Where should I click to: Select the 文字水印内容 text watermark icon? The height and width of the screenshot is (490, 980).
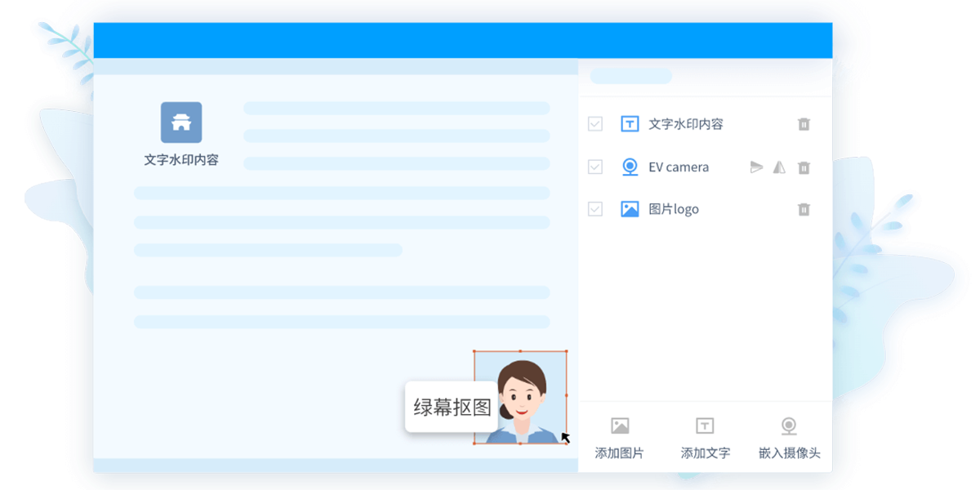click(629, 123)
